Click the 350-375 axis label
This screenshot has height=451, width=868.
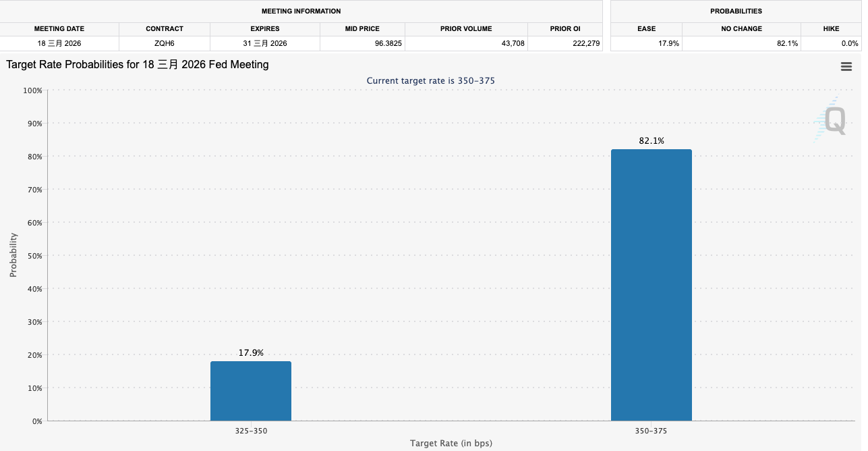tap(652, 430)
